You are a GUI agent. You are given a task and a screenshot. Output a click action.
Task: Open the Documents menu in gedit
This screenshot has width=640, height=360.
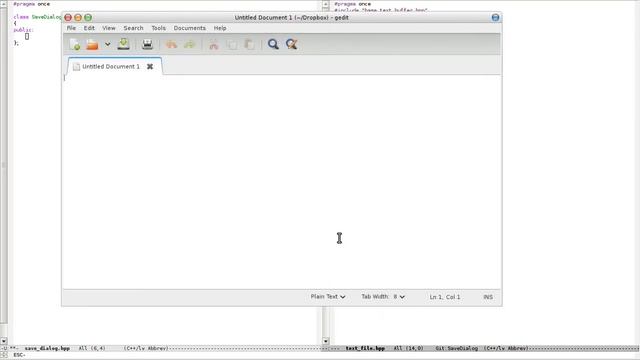coord(189,28)
